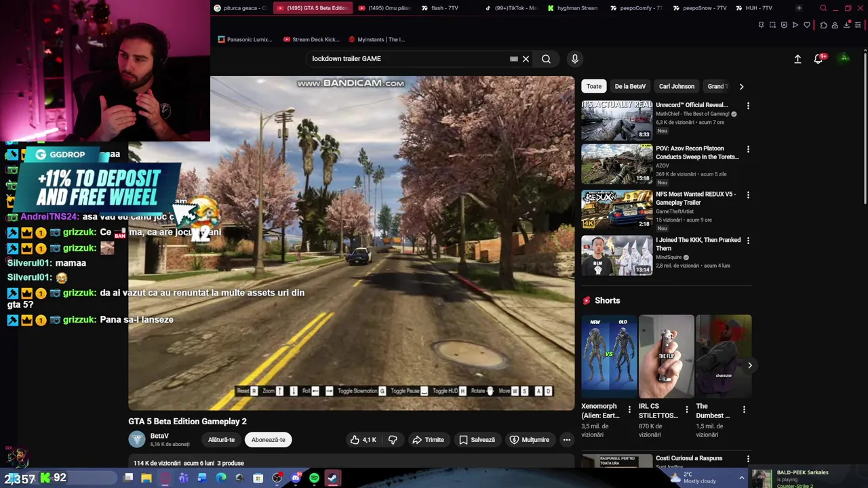Screen dimensions: 868x488
Task: Open Task View on the taskbar
Action: coord(128,478)
